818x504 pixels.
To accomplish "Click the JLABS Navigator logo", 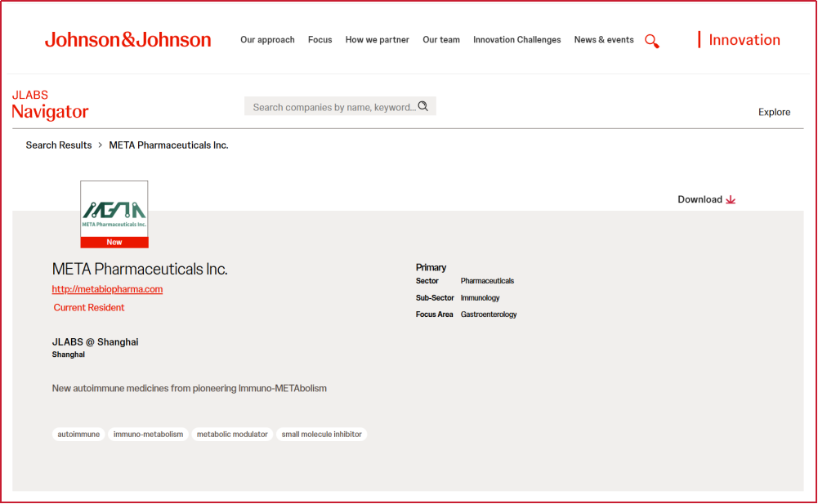I will tap(50, 105).
